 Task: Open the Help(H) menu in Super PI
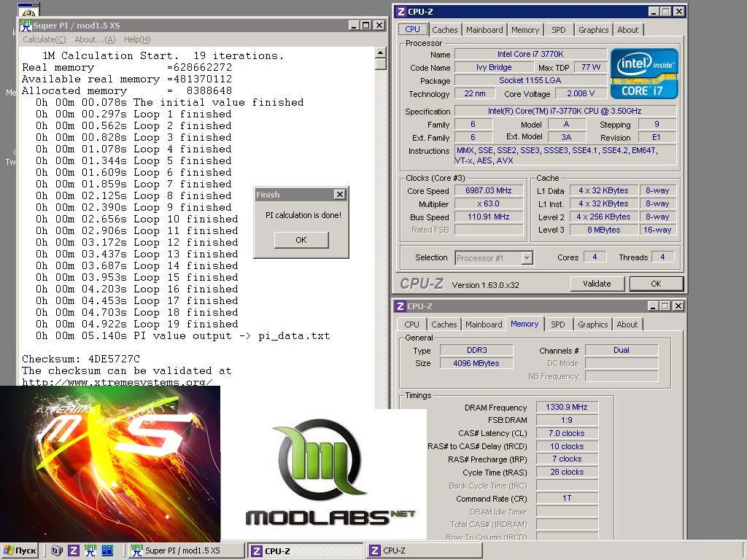137,39
